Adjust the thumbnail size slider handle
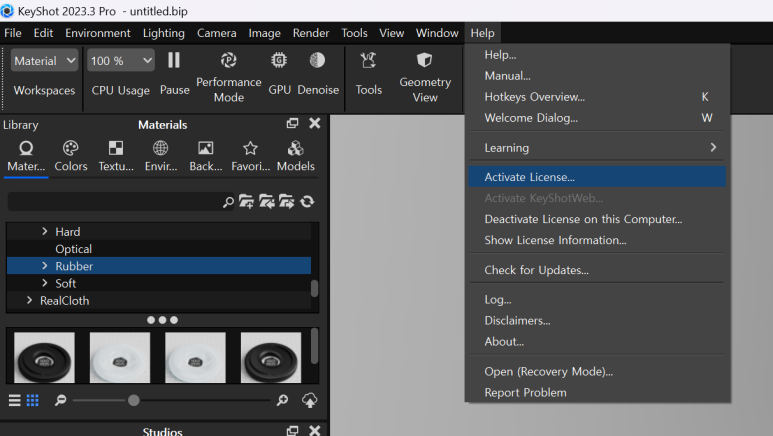This screenshot has height=436, width=773. coord(133,400)
